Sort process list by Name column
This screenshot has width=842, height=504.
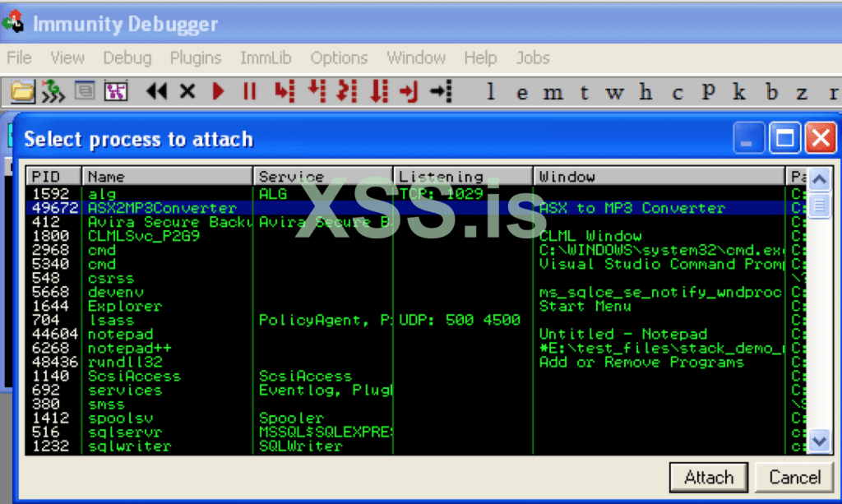click(167, 176)
